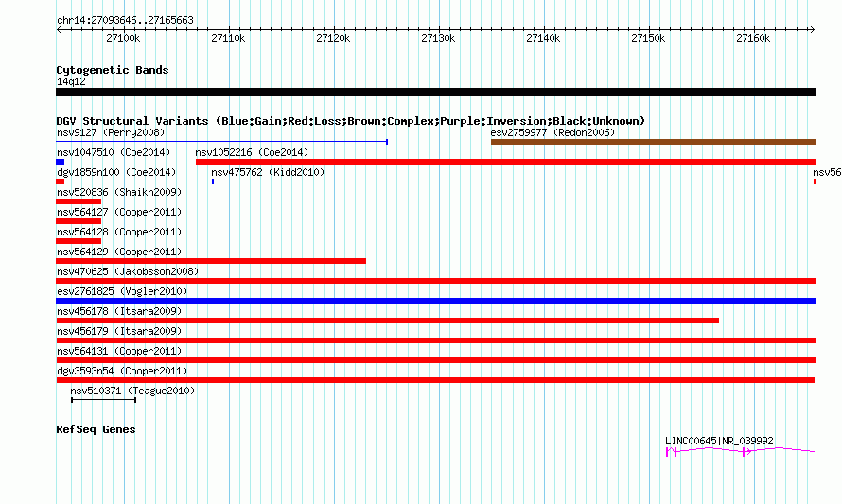Click the red nsv456178 loss bar
This screenshot has width=842, height=504.
[x=388, y=321]
